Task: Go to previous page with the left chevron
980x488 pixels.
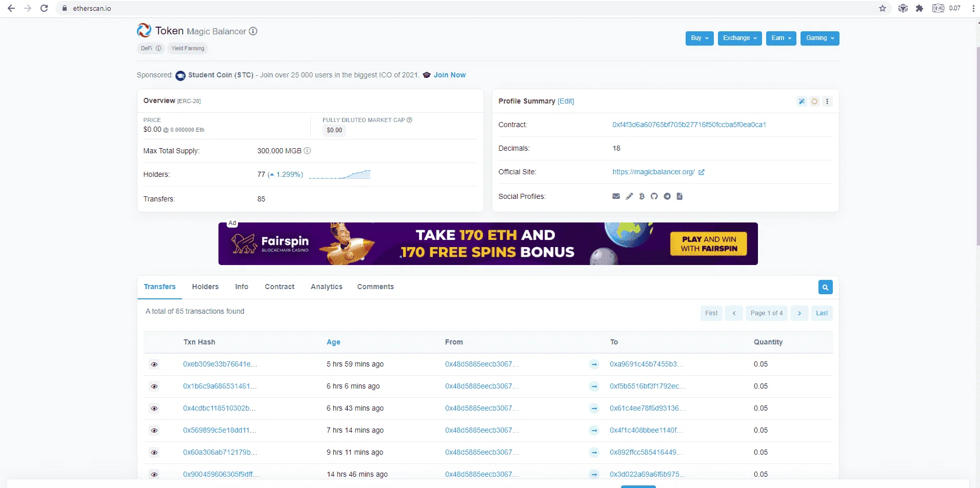Action: point(734,313)
